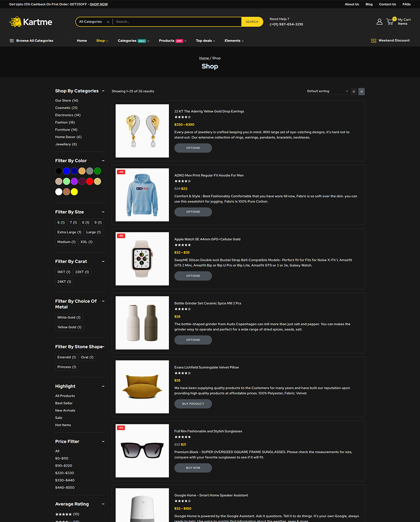Click the yellow SEARCH button
This screenshot has width=420, height=522.
pos(252,22)
